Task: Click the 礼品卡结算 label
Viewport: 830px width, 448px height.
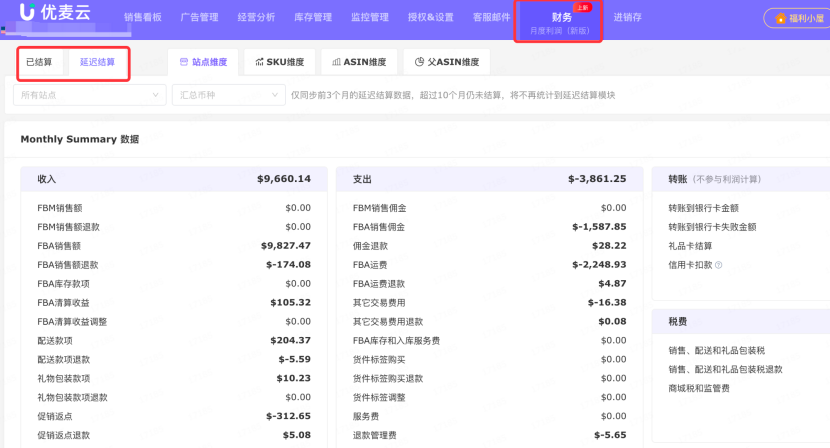Action: click(x=690, y=246)
